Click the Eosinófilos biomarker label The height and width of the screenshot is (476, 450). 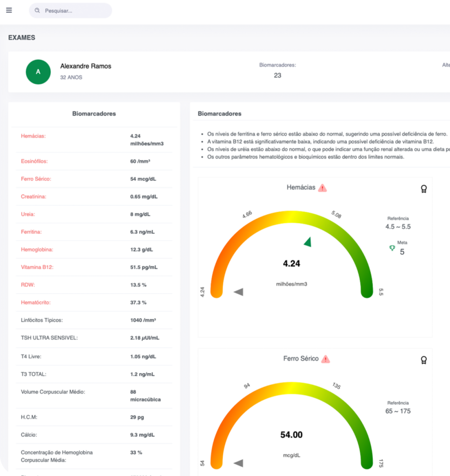[34, 161]
